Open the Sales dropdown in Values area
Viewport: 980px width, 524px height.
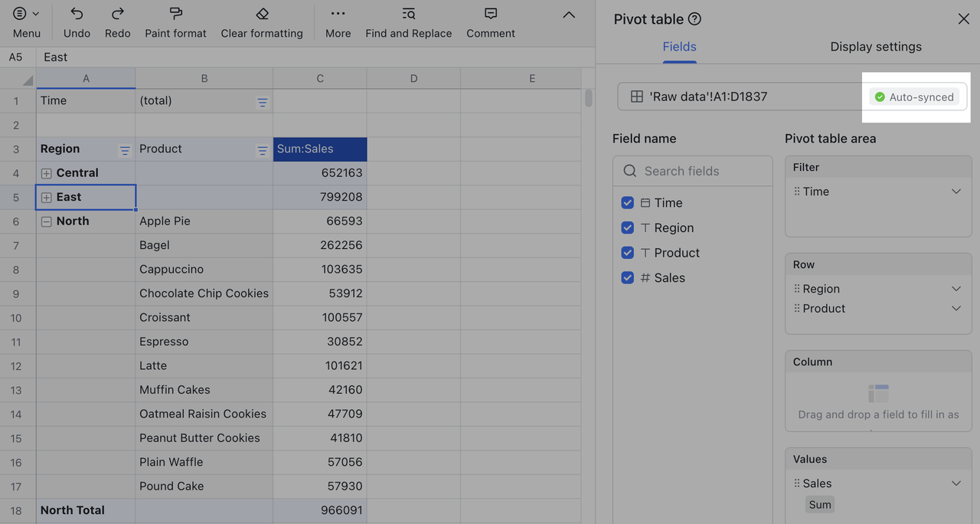tap(955, 483)
